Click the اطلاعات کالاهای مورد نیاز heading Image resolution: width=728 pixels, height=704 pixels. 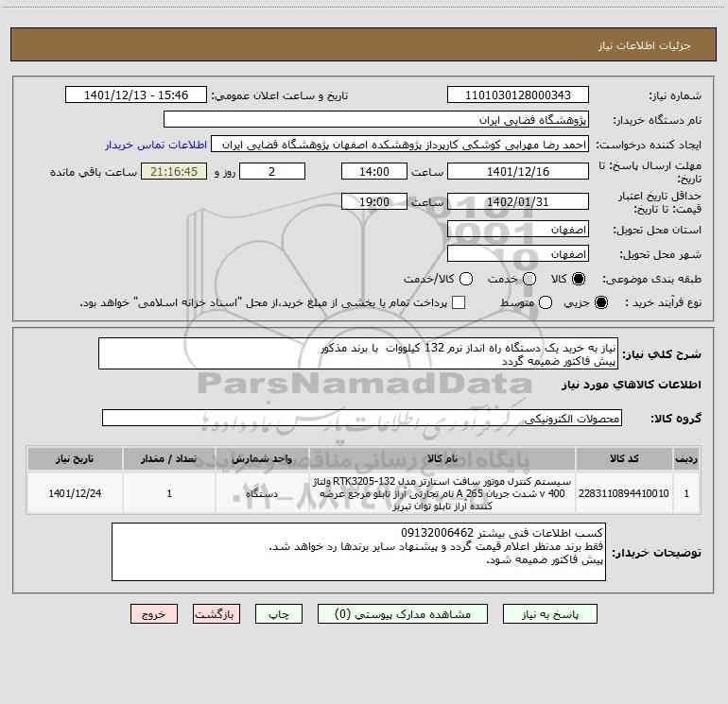click(x=632, y=385)
